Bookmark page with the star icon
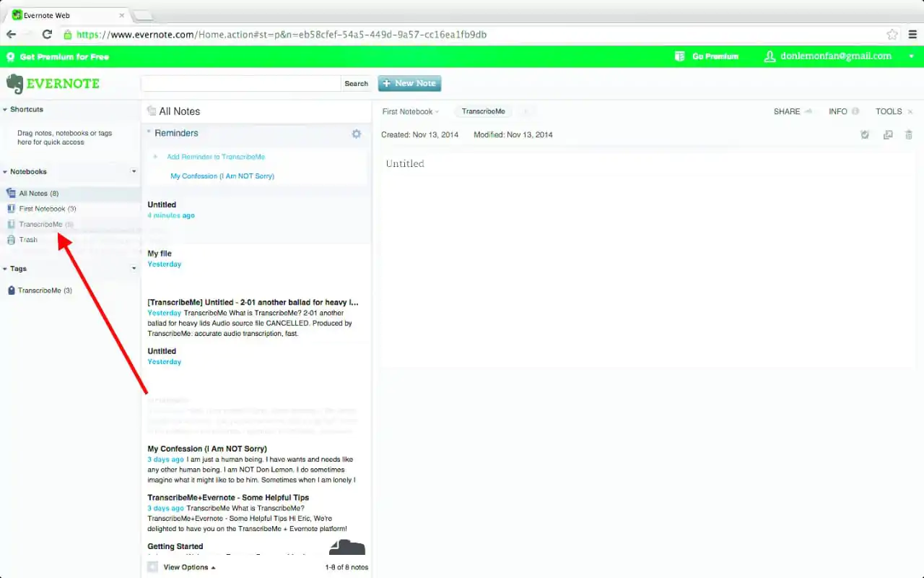Screen dimensions: 924x578 point(892,34)
